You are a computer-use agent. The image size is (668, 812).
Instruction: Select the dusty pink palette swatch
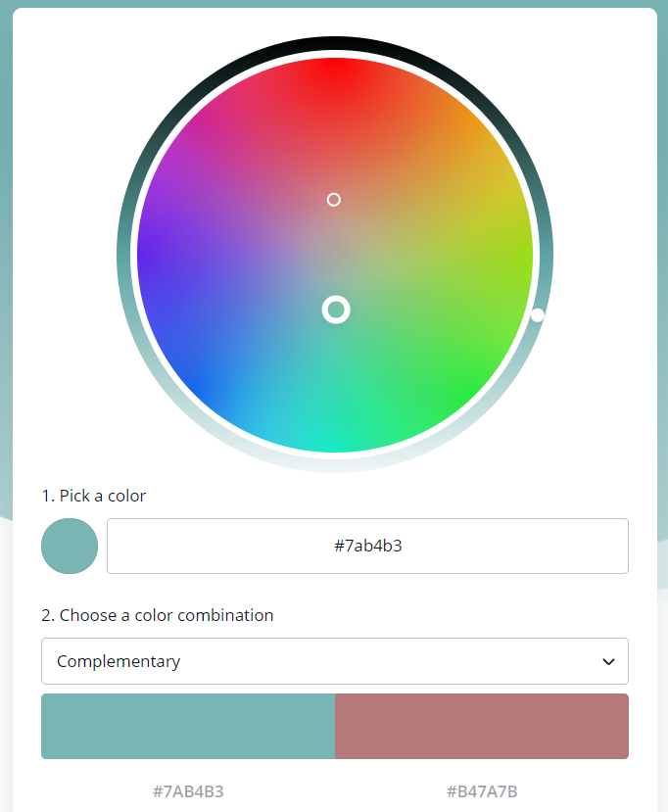pos(482,726)
